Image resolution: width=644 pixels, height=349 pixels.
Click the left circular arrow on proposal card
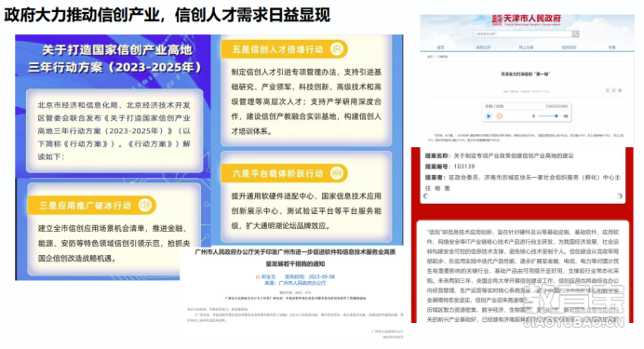pyautogui.click(x=426, y=196)
